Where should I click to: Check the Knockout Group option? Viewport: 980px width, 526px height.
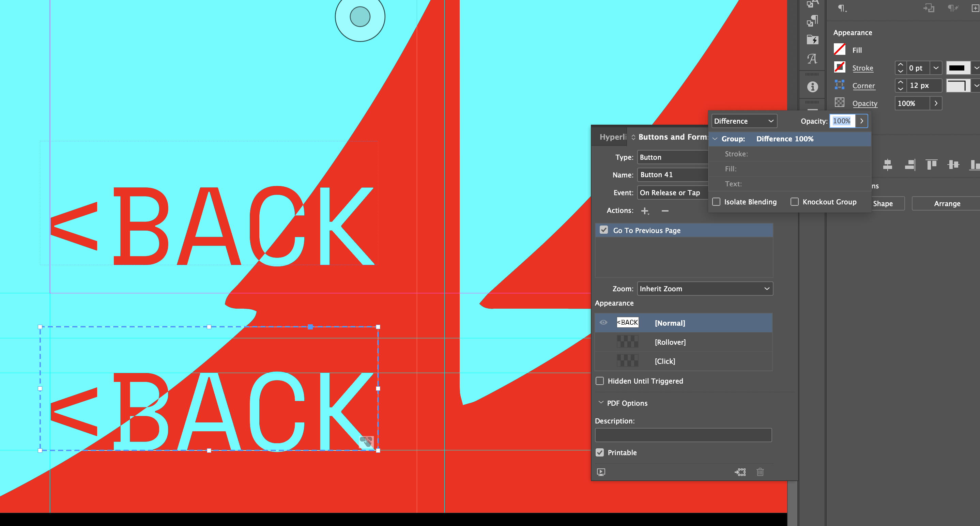[795, 202]
